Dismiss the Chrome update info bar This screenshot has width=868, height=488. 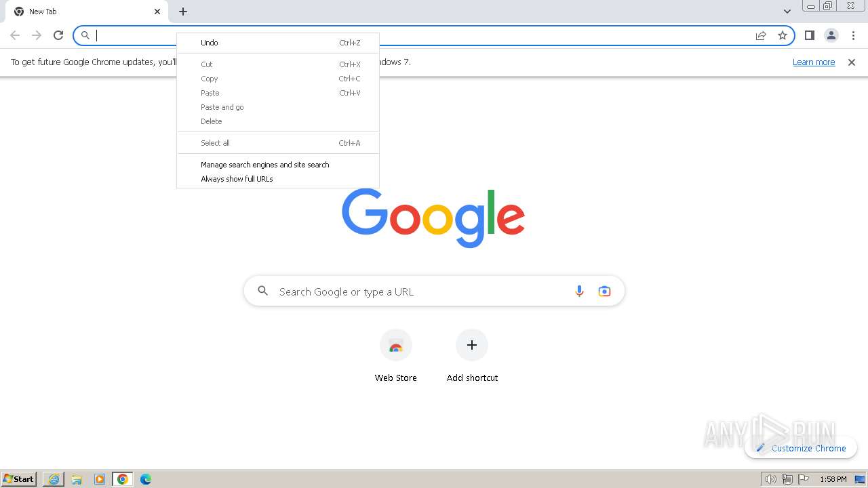(x=852, y=62)
